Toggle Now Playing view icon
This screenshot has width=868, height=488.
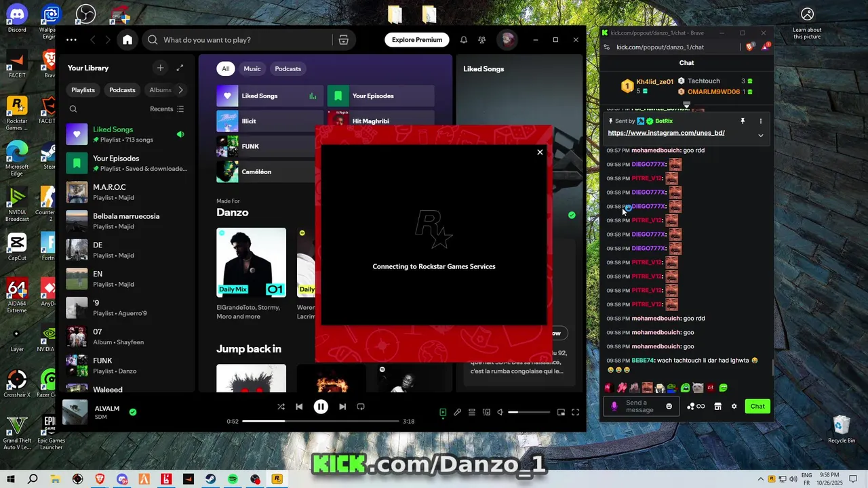(443, 412)
